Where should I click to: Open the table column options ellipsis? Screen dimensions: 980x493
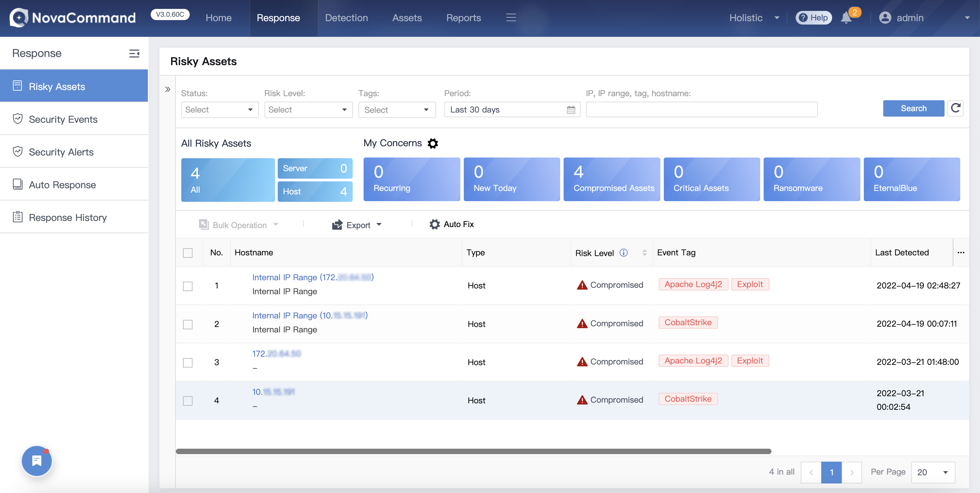[x=961, y=252]
